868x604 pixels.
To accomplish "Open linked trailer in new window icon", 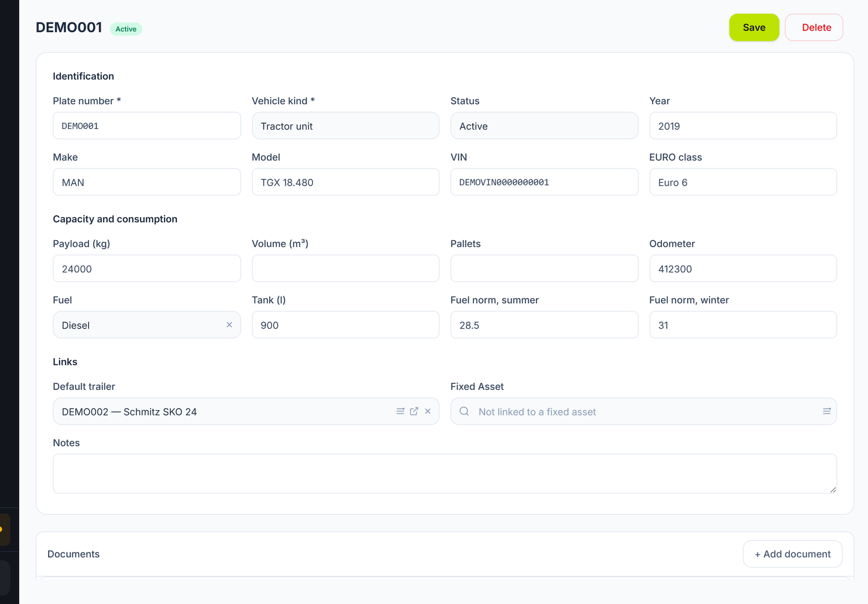I will point(414,411).
